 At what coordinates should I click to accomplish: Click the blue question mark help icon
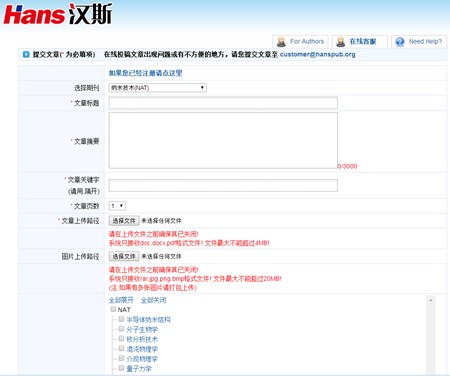400,42
